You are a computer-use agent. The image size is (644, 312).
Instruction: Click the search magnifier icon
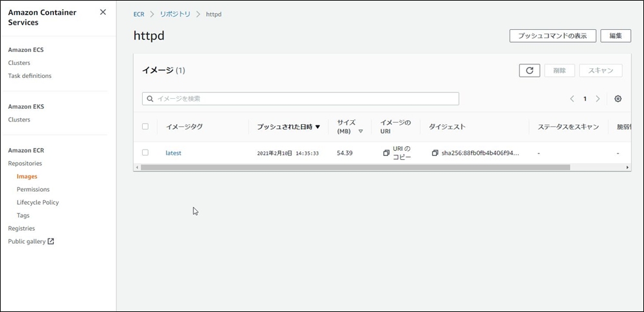151,99
